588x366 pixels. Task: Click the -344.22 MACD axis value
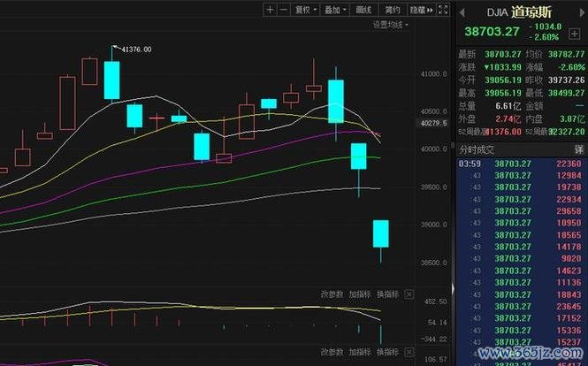coord(434,339)
